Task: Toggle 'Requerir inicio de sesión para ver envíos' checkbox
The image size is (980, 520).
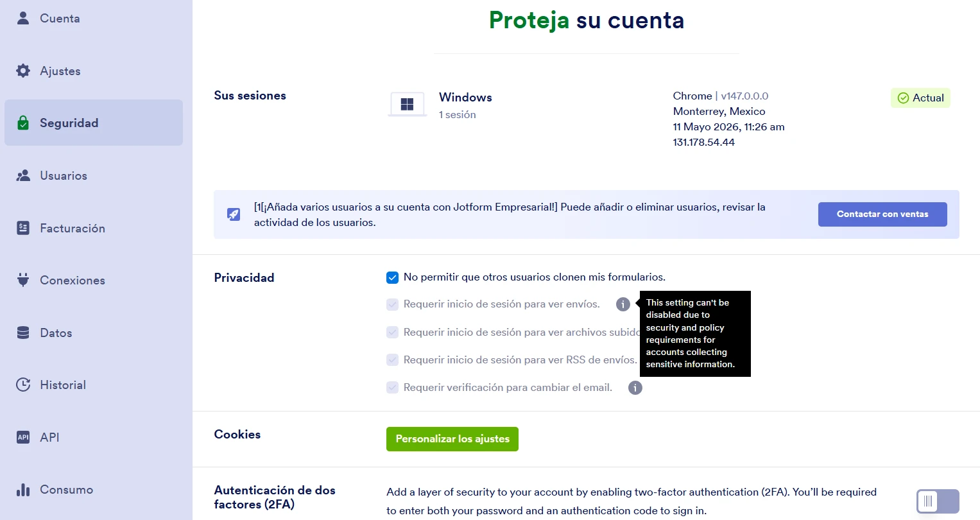Action: (x=392, y=304)
